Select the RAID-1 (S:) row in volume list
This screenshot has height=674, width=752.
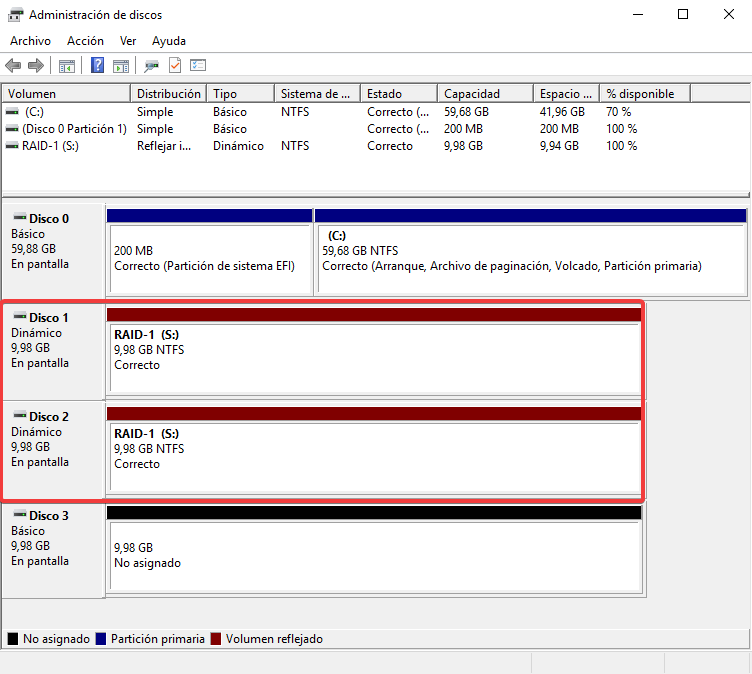coord(49,146)
